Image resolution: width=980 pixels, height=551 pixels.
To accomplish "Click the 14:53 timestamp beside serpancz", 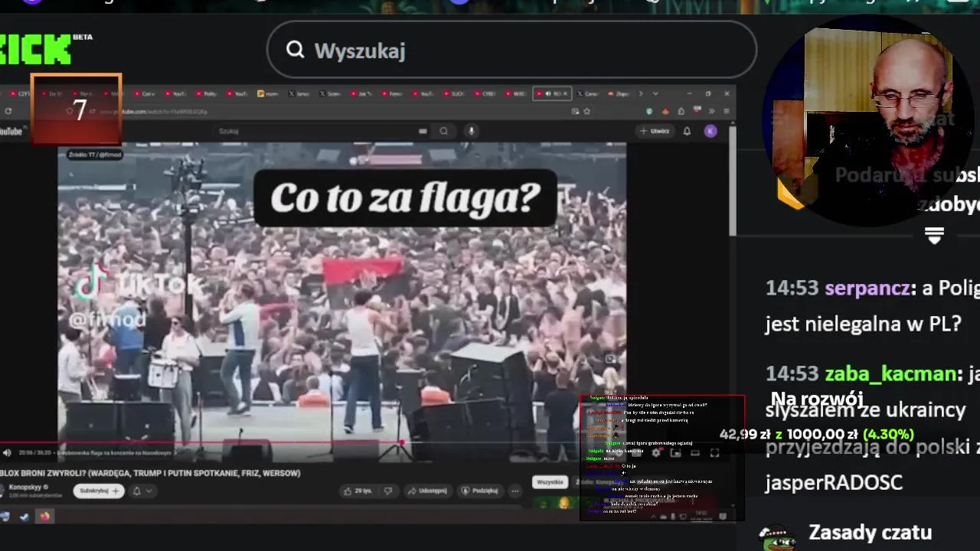I will click(x=792, y=288).
